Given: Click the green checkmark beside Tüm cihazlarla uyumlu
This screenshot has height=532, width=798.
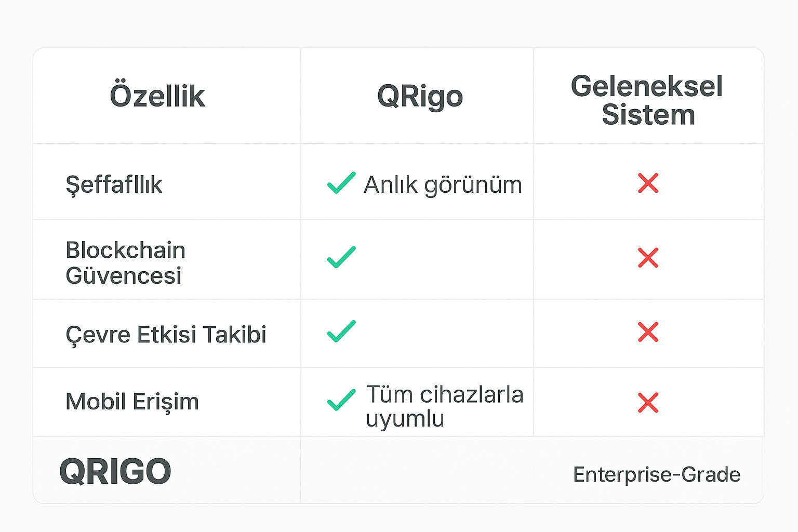Looking at the screenshot, I should click(x=341, y=400).
